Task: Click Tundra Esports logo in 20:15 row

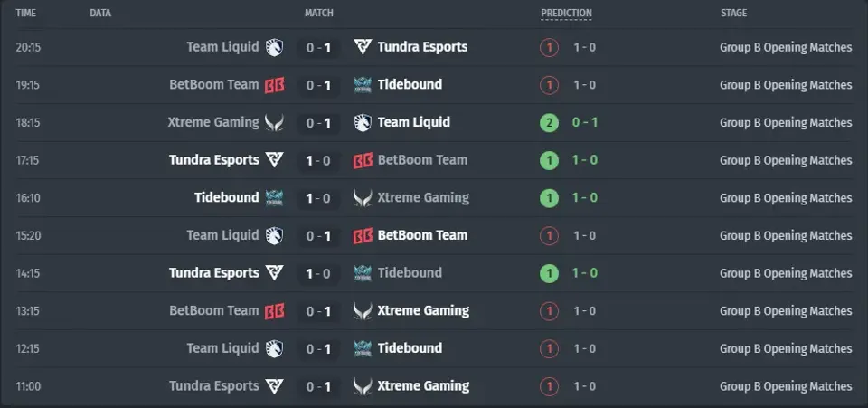Action: (363, 47)
